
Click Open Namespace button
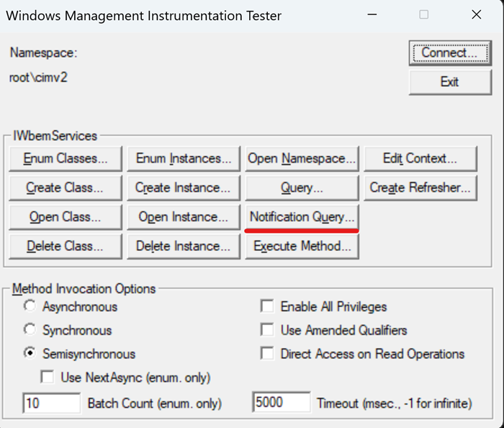click(x=302, y=159)
